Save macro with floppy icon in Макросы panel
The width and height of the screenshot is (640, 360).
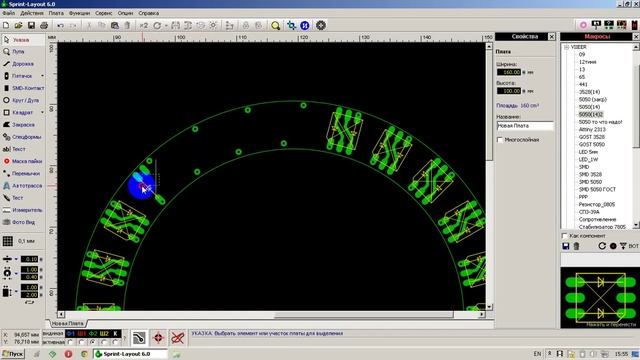click(566, 246)
